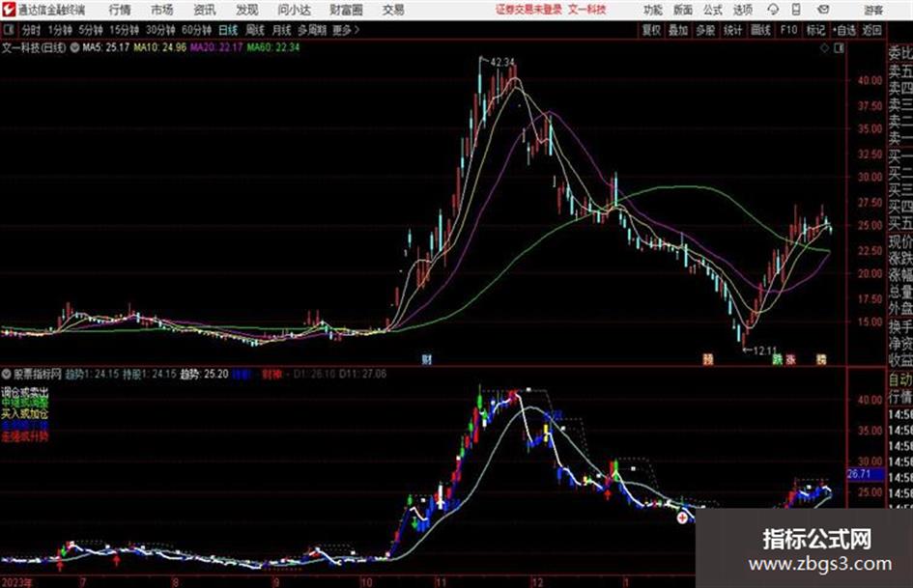913x588 pixels.
Task: Open the 行情 tab in right sidebar
Action: (x=900, y=397)
